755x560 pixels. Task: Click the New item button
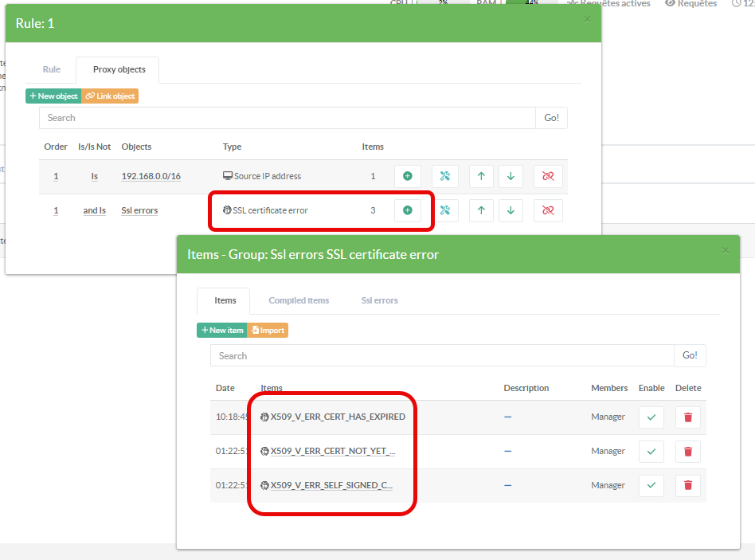[x=221, y=330]
